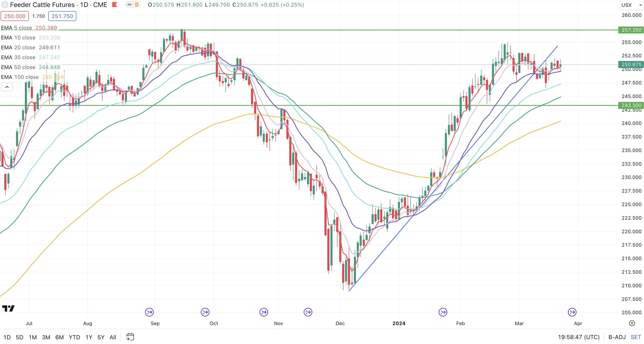Click the symbol logo beside Feeder Cattle Futures
Viewport: 644px width, 344px height.
(5, 5)
